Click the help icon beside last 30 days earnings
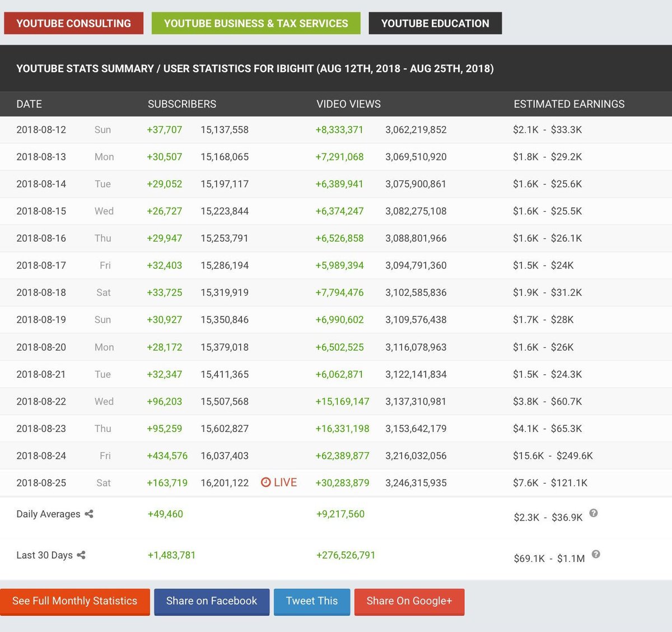This screenshot has height=632, width=672. pos(596,554)
